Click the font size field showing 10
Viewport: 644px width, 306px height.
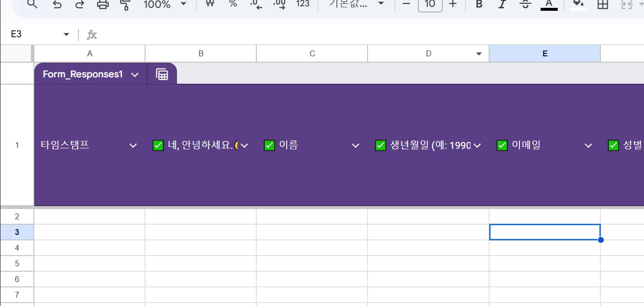click(x=430, y=4)
